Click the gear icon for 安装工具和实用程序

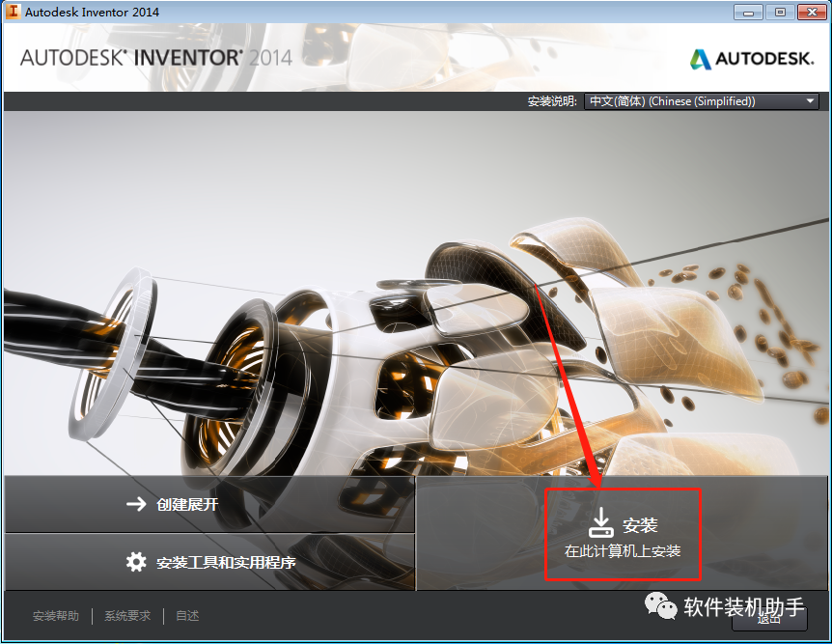136,562
